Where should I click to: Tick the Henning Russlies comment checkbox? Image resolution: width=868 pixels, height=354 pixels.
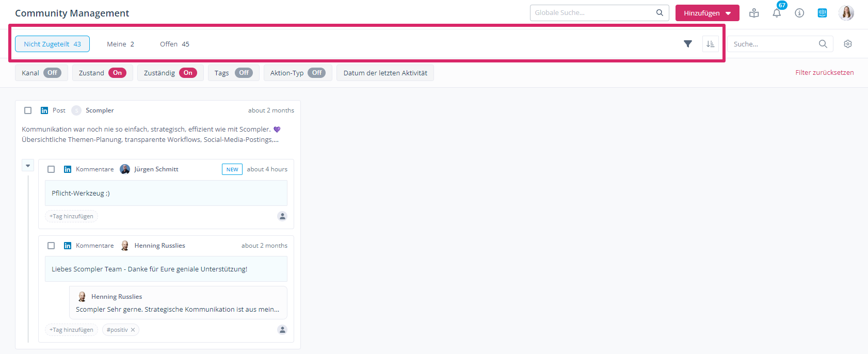point(51,246)
